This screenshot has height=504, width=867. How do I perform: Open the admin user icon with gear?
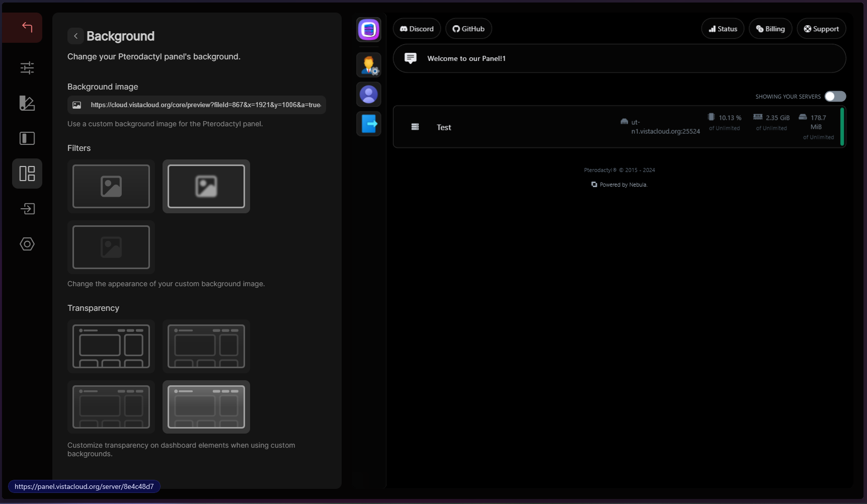point(369,65)
